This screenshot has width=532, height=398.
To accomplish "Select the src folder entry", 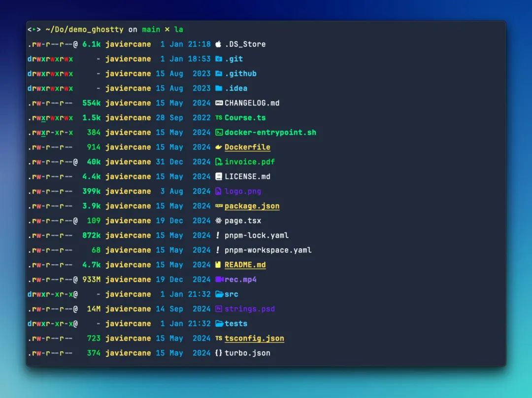I will coord(232,294).
